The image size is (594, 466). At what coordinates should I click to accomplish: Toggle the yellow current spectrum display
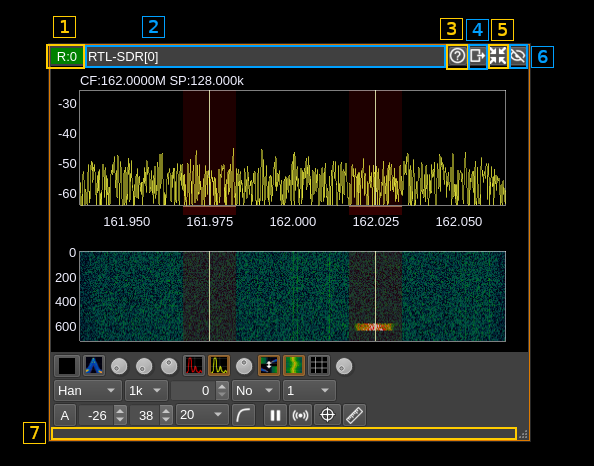pos(219,366)
